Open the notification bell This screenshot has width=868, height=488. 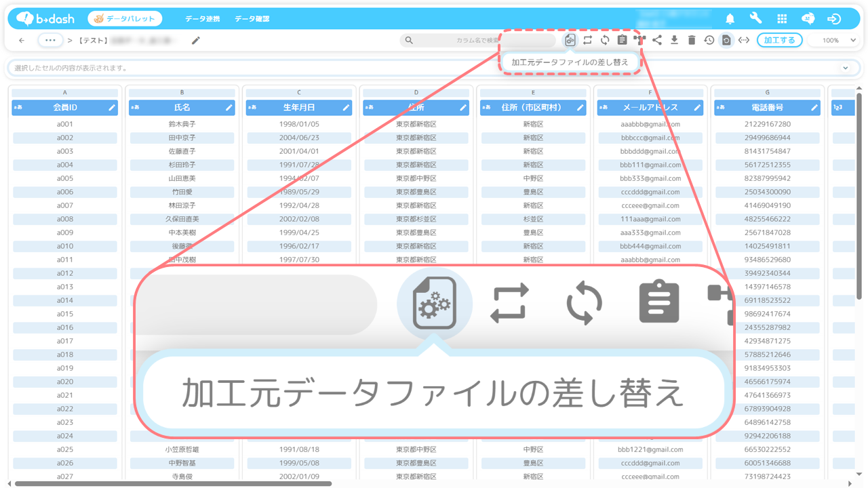[730, 19]
